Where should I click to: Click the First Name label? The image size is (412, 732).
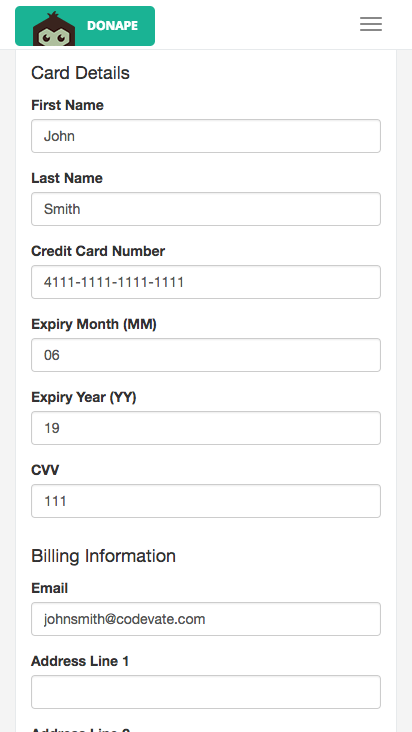click(x=67, y=105)
